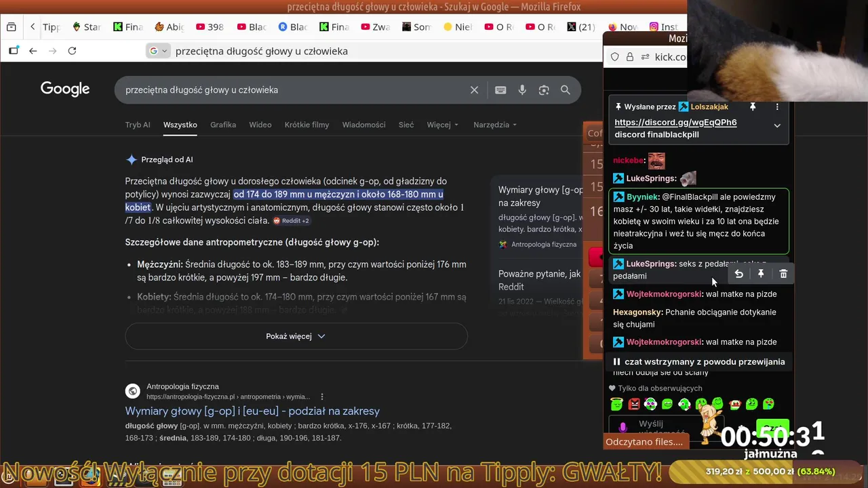Open Firefox sidebar toggle icon

point(14,51)
